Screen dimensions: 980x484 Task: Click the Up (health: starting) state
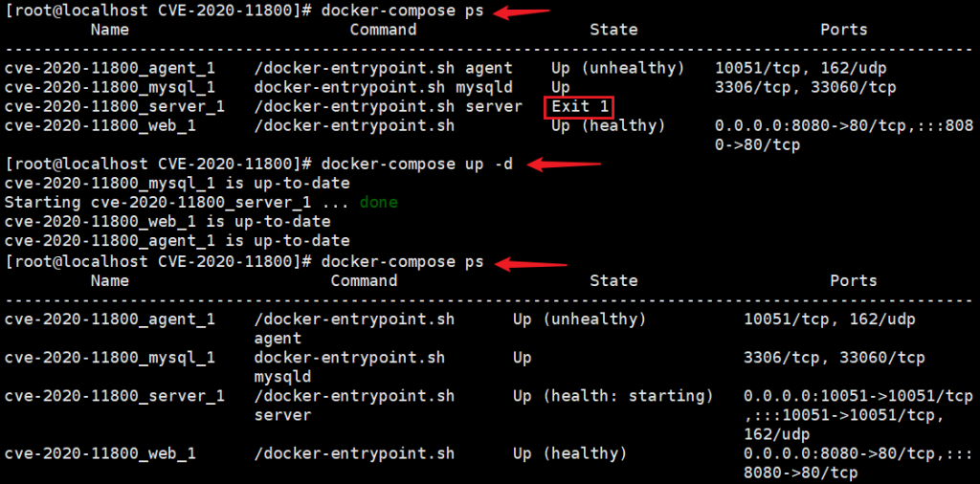point(612,396)
